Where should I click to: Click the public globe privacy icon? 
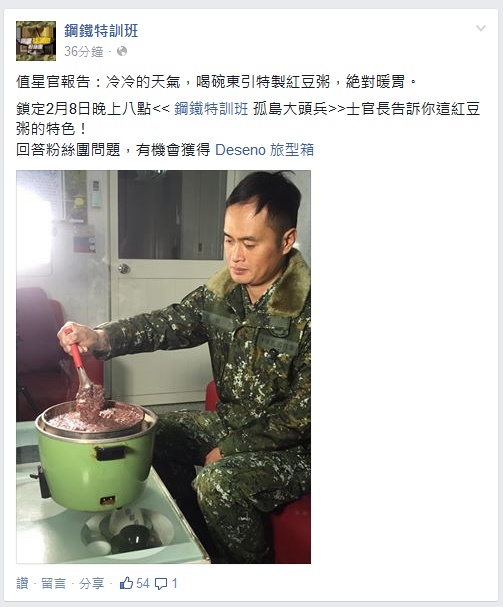click(122, 51)
